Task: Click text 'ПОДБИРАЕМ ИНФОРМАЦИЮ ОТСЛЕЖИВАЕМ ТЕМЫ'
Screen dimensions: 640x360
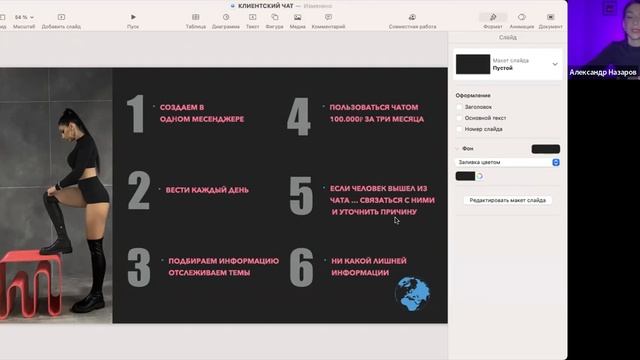Action: tap(224, 267)
